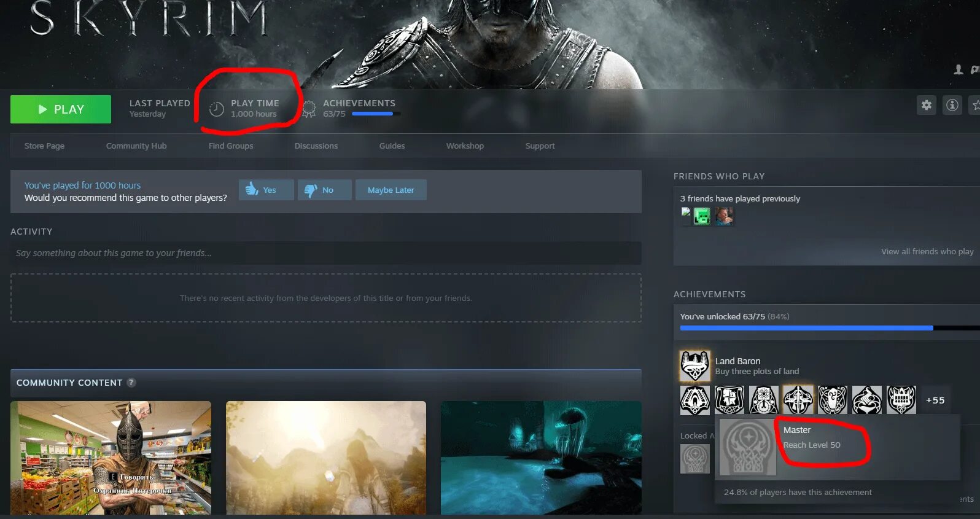
Task: Click the Community Content help icon
Action: click(131, 383)
